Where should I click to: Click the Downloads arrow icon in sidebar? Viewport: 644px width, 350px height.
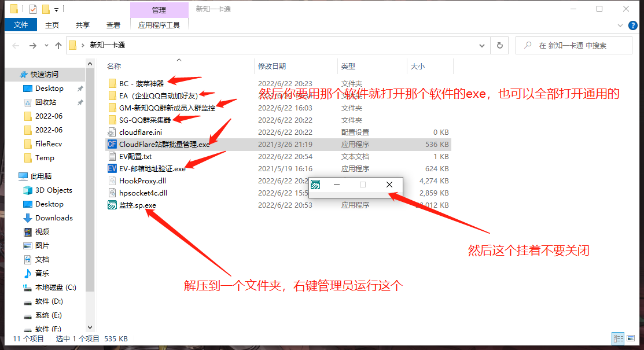pyautogui.click(x=28, y=218)
